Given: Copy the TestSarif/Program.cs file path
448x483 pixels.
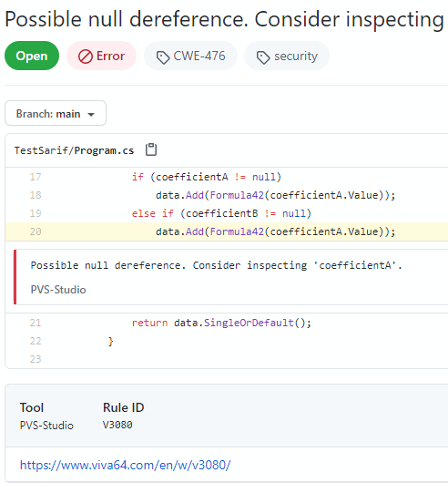Looking at the screenshot, I should coord(151,149).
